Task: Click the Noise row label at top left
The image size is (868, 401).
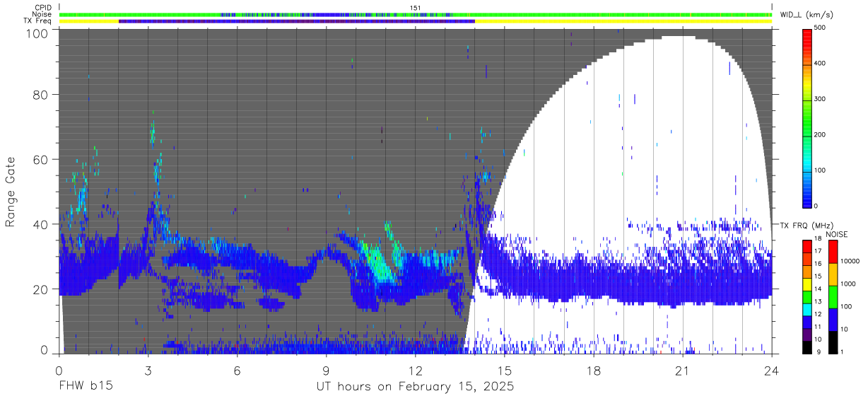Action: (x=42, y=14)
